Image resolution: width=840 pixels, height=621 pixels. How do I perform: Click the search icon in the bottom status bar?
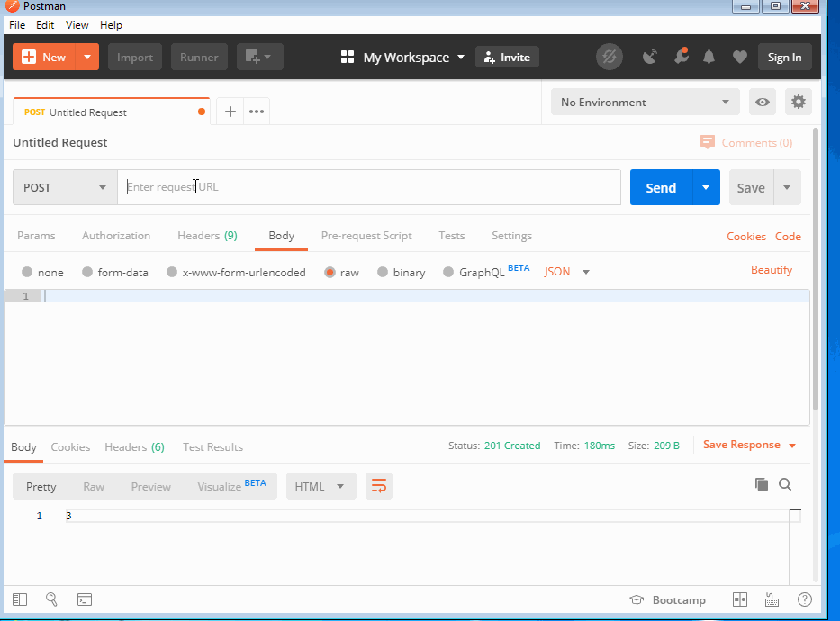(x=51, y=598)
